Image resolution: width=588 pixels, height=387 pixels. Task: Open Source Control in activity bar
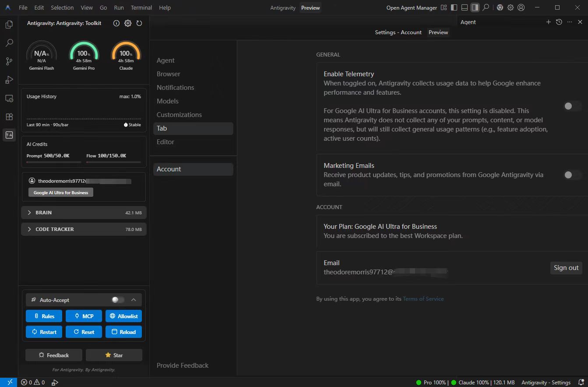click(9, 61)
